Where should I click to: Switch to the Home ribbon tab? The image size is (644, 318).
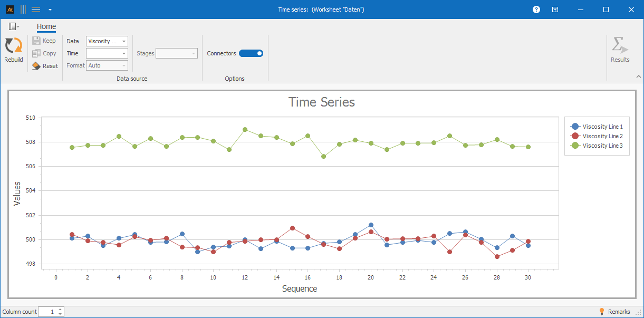pyautogui.click(x=46, y=27)
